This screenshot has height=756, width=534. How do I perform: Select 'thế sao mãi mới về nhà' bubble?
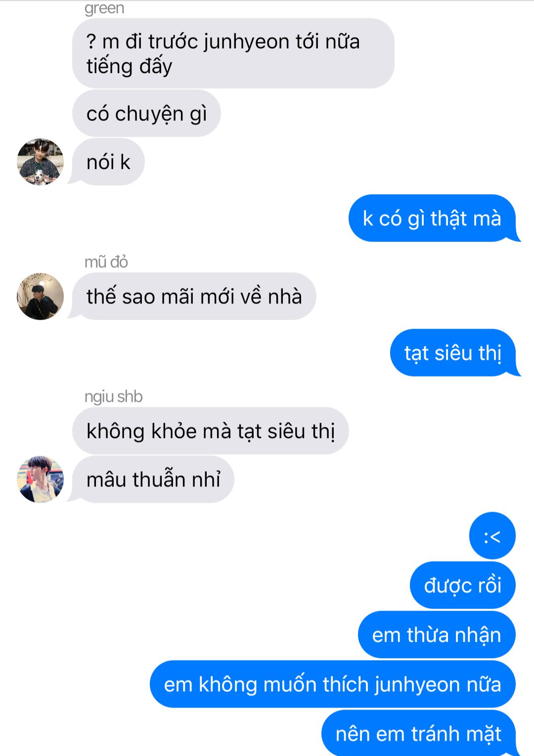(194, 296)
